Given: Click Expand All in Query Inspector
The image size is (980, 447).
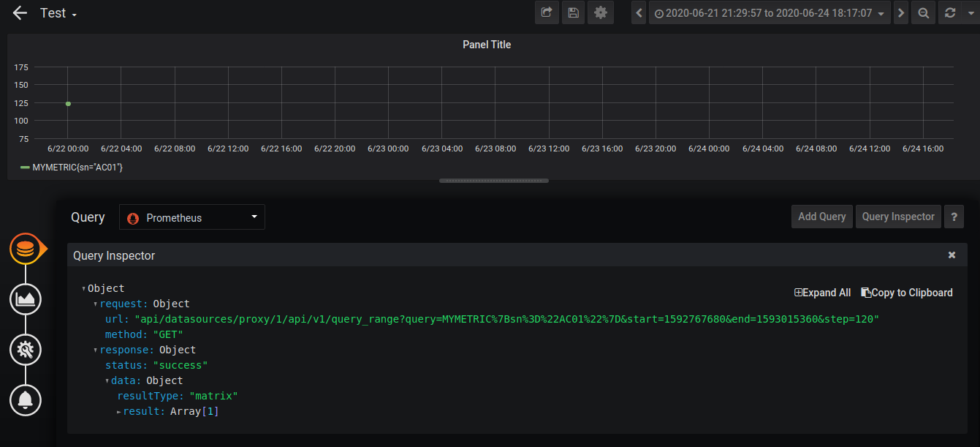Looking at the screenshot, I should (823, 293).
